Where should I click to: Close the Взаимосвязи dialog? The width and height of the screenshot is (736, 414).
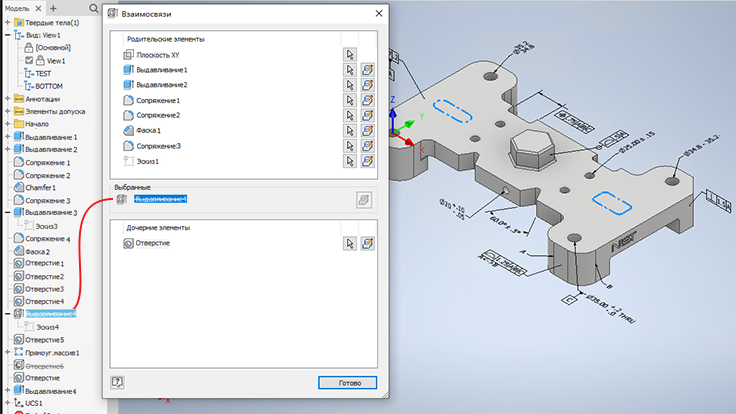point(379,14)
